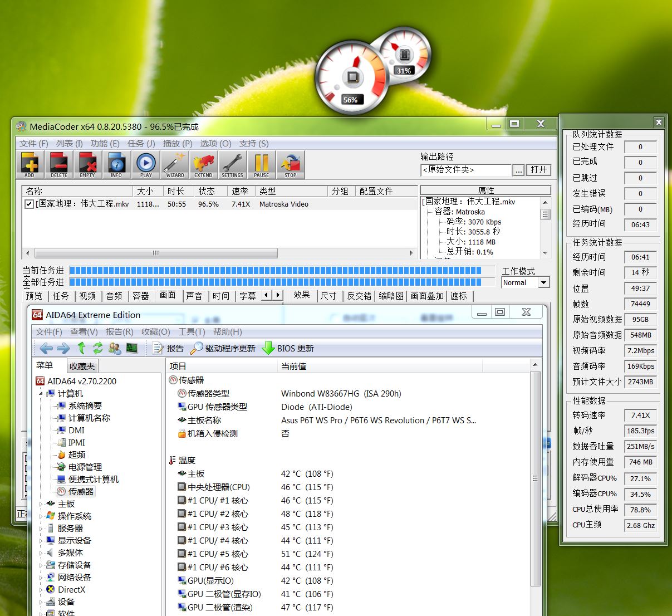672x616 pixels.
Task: Click the memory gauge gadget showing 31%
Action: pyautogui.click(x=405, y=54)
